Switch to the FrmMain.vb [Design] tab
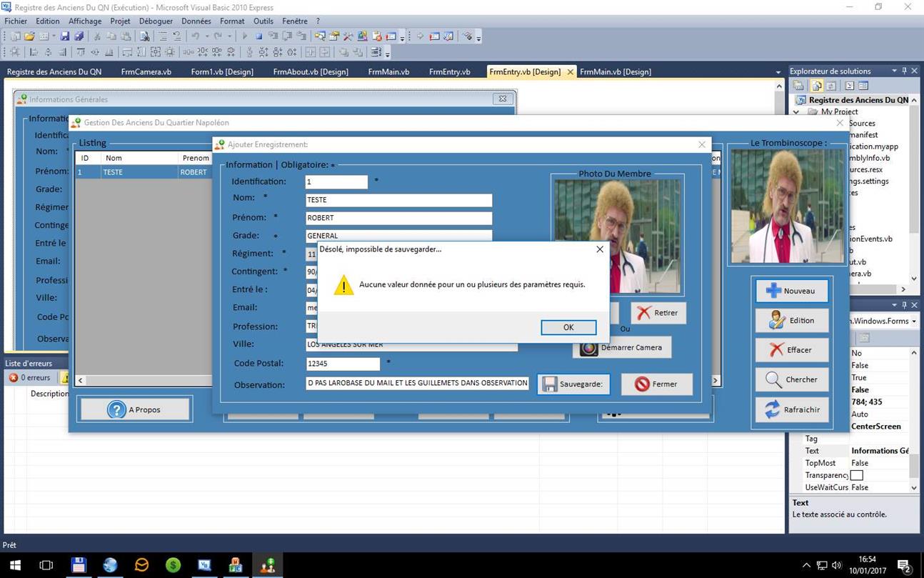Image resolution: width=924 pixels, height=578 pixels. tap(616, 71)
